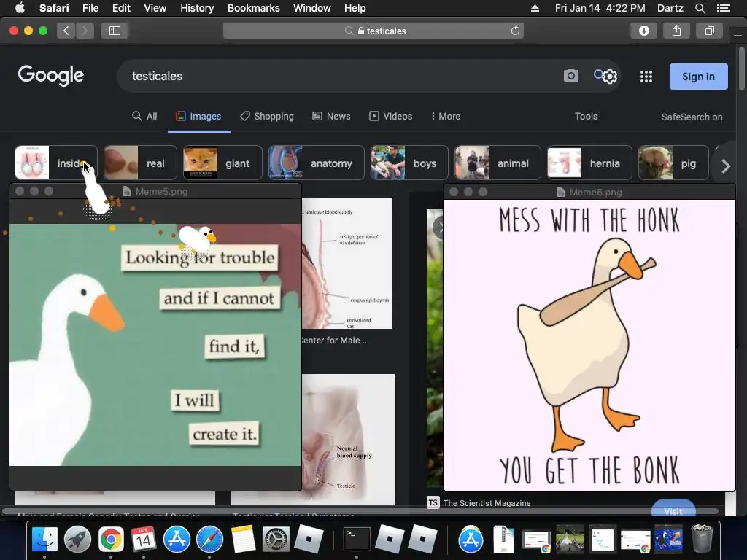This screenshot has width=747, height=560.
Task: Open Terminal from the Dock
Action: pyautogui.click(x=357, y=540)
